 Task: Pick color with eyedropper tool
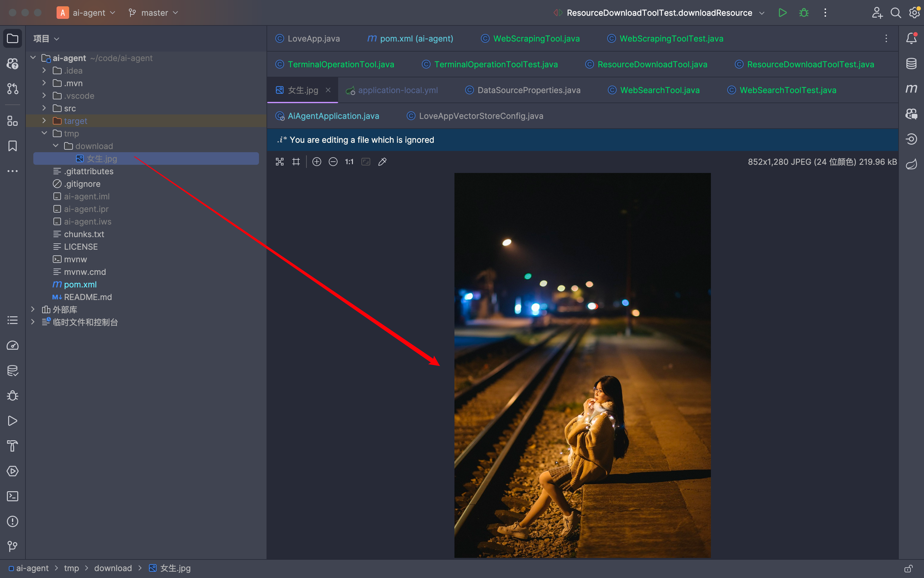382,162
